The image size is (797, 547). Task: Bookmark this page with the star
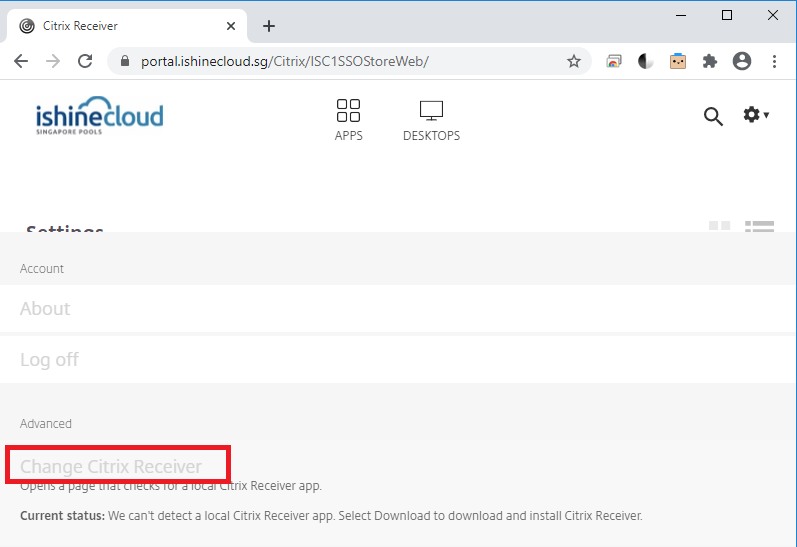pyautogui.click(x=574, y=62)
